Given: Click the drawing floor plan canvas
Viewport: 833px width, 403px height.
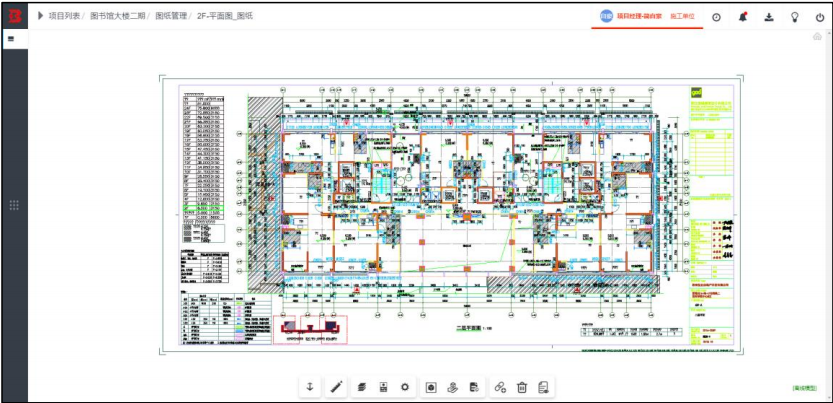Looking at the screenshot, I should [451, 215].
